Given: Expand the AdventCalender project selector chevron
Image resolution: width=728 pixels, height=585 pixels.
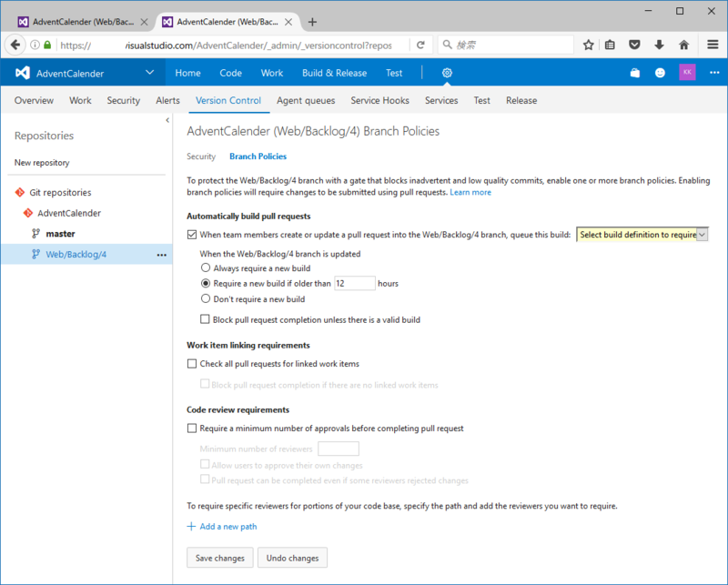Looking at the screenshot, I should coord(149,73).
